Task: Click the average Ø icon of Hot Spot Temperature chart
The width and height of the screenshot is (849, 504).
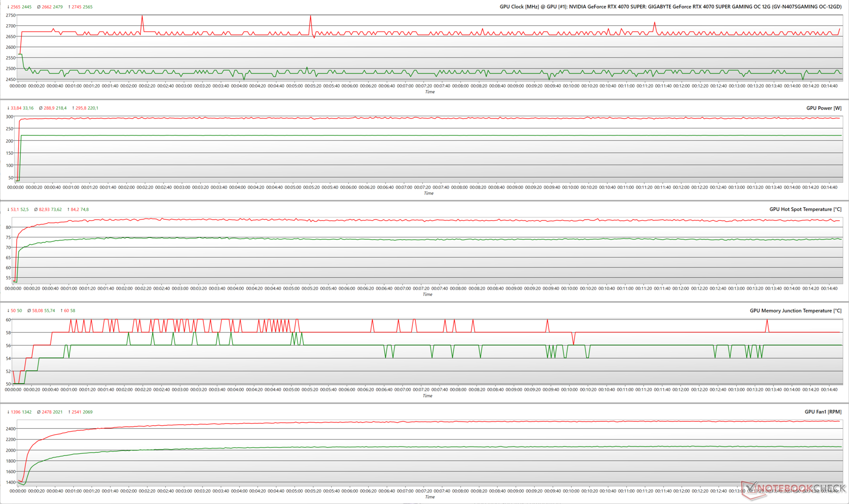Action: coord(36,210)
